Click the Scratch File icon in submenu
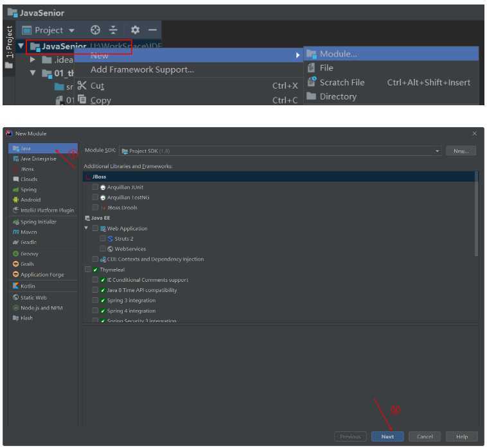Image resolution: width=487 pixels, height=448 pixels. pos(312,82)
